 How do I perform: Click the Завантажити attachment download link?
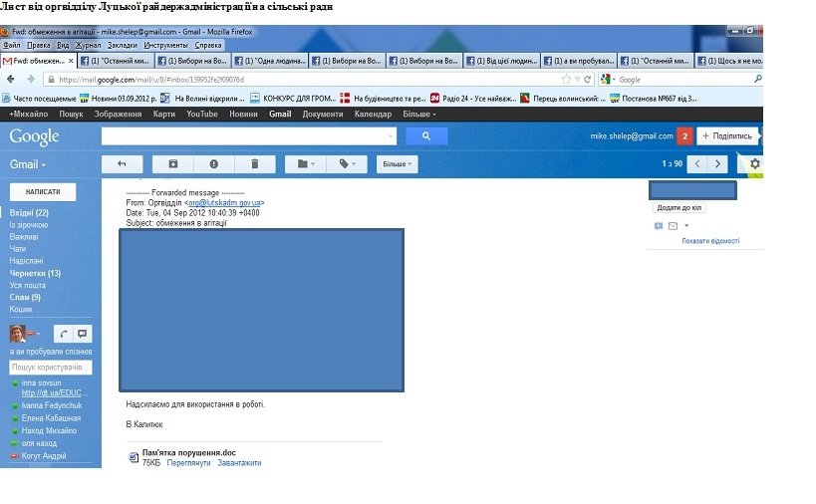239,463
